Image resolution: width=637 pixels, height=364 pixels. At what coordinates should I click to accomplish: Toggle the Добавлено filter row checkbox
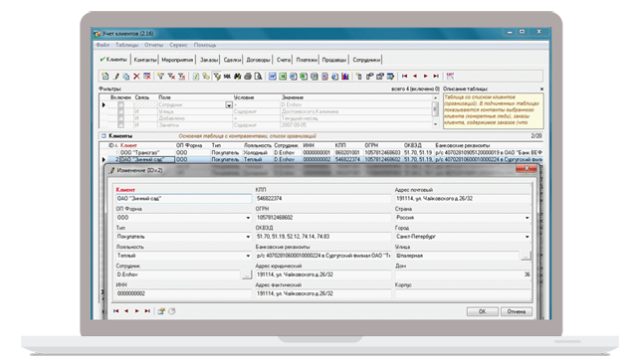click(120, 118)
